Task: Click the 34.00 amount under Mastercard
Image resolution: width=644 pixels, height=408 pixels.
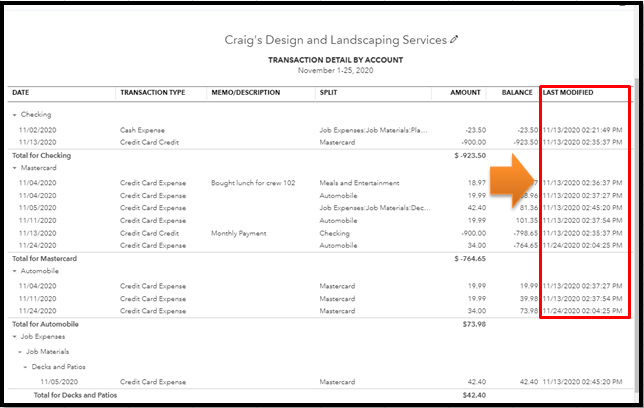Action: [476, 246]
